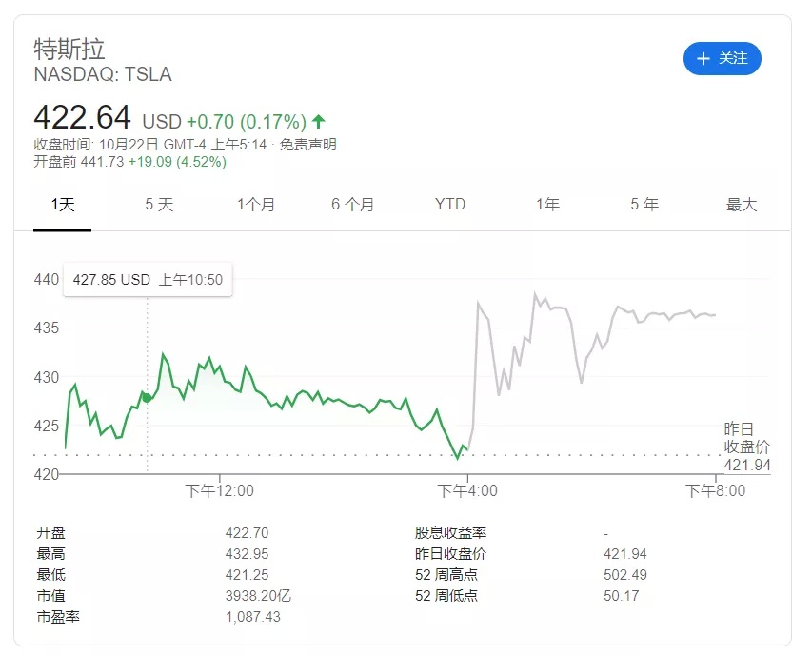Click the NASDAQ: TSLA ticker text

tap(103, 74)
